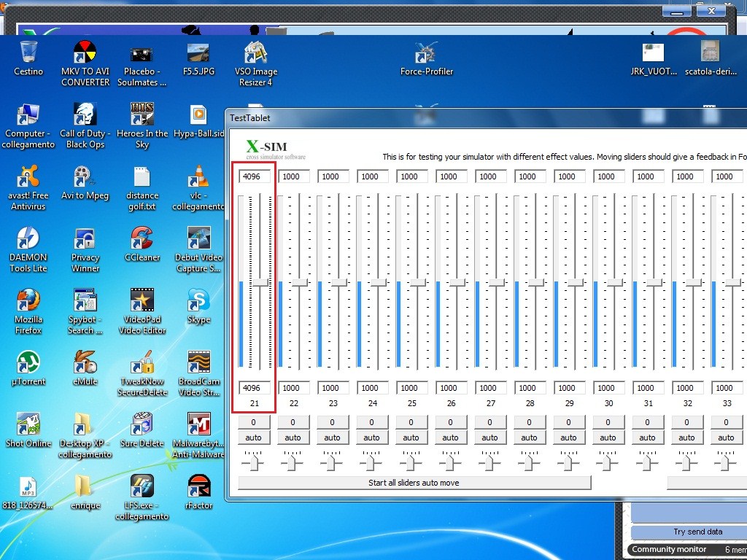Select the Spybot - Search icon
This screenshot has height=560, width=747.
click(85, 300)
